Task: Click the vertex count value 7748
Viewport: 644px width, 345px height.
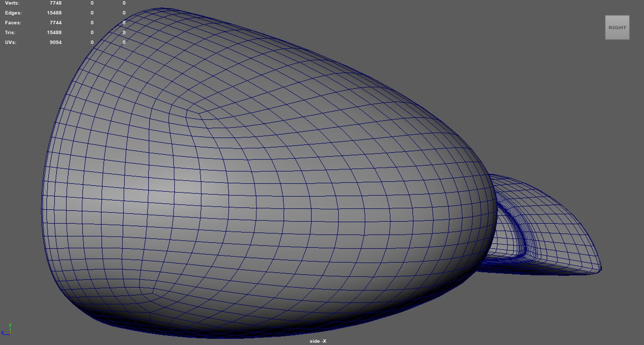Action: [56, 3]
